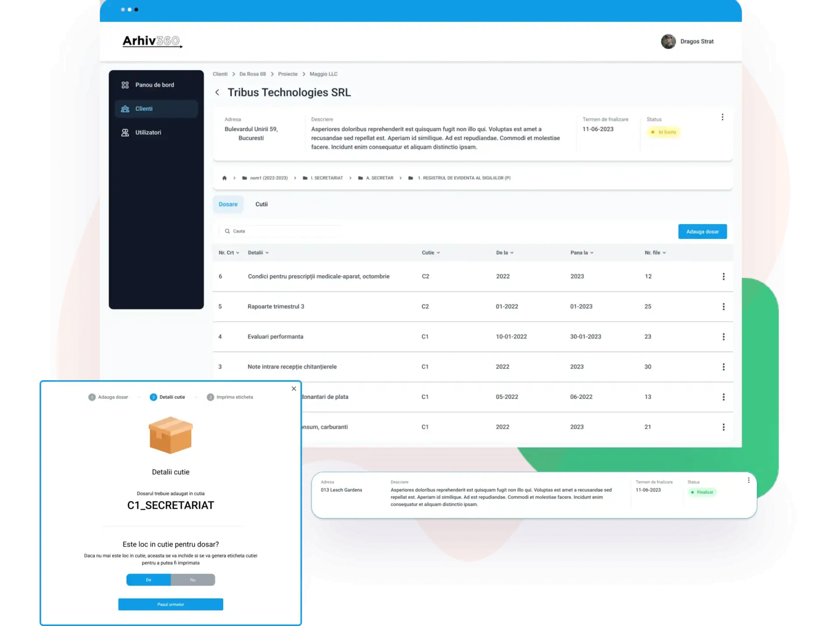Click the home icon in folder breadcrumb

coord(224,178)
